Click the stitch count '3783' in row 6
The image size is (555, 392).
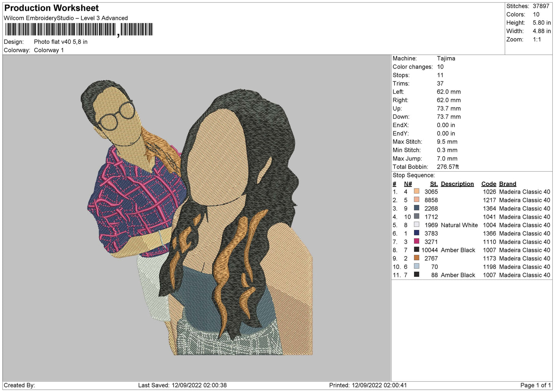[431, 233]
